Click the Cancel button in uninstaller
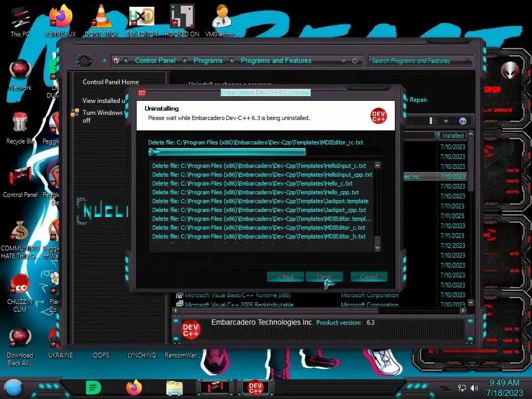This screenshot has width=532, height=399. [368, 277]
